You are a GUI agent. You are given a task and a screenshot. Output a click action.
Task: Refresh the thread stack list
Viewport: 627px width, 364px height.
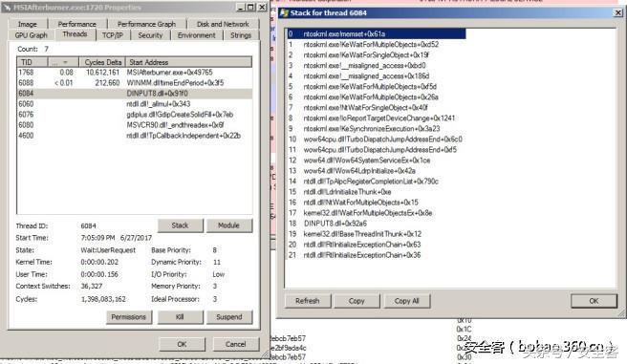[308, 301]
